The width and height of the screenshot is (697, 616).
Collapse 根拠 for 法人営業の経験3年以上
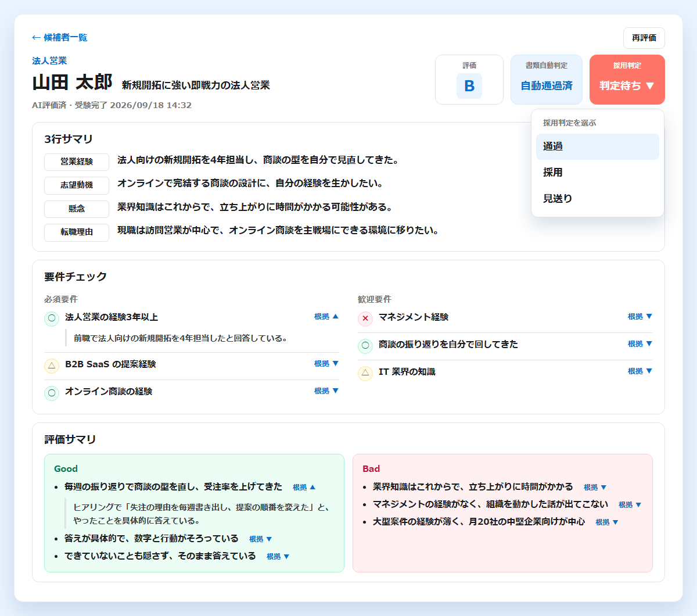pyautogui.click(x=326, y=317)
